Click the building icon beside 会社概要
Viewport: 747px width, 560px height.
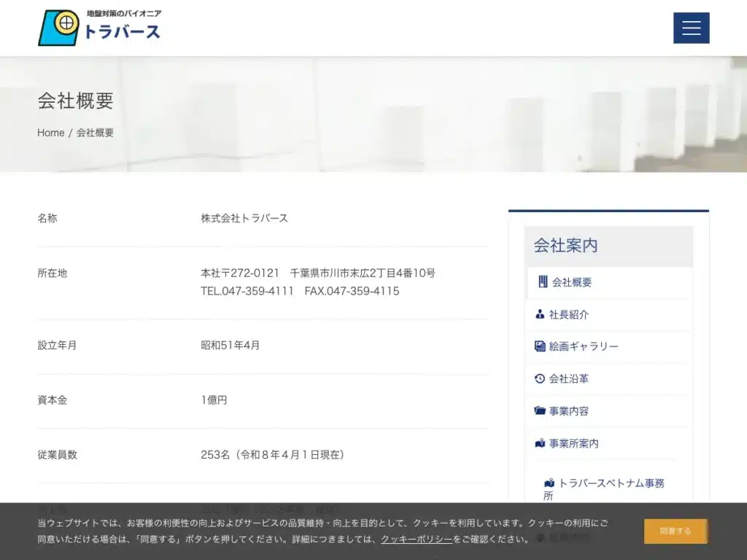(543, 281)
